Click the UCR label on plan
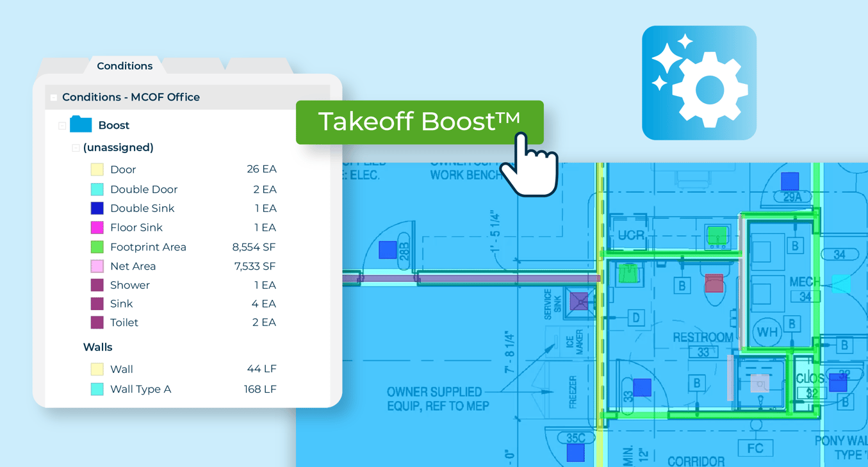 (631, 236)
